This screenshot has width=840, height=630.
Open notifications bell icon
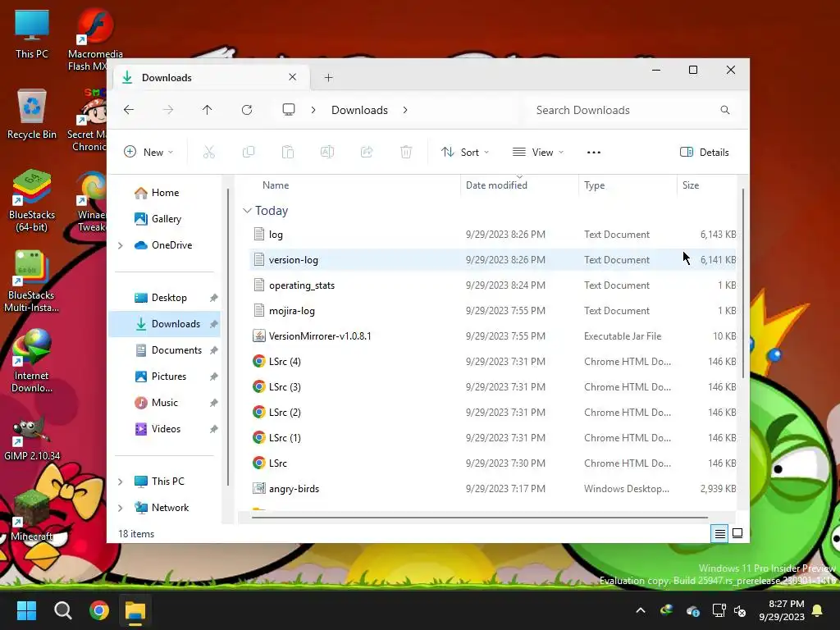click(818, 610)
